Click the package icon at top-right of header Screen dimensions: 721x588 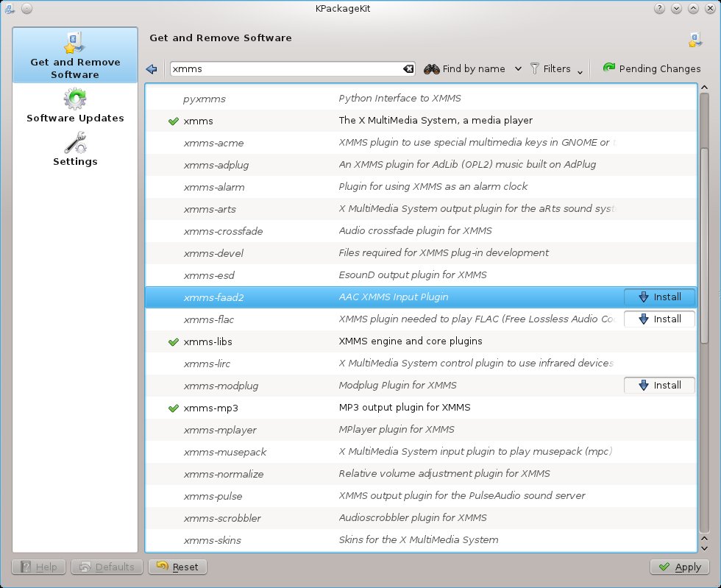[x=695, y=40]
